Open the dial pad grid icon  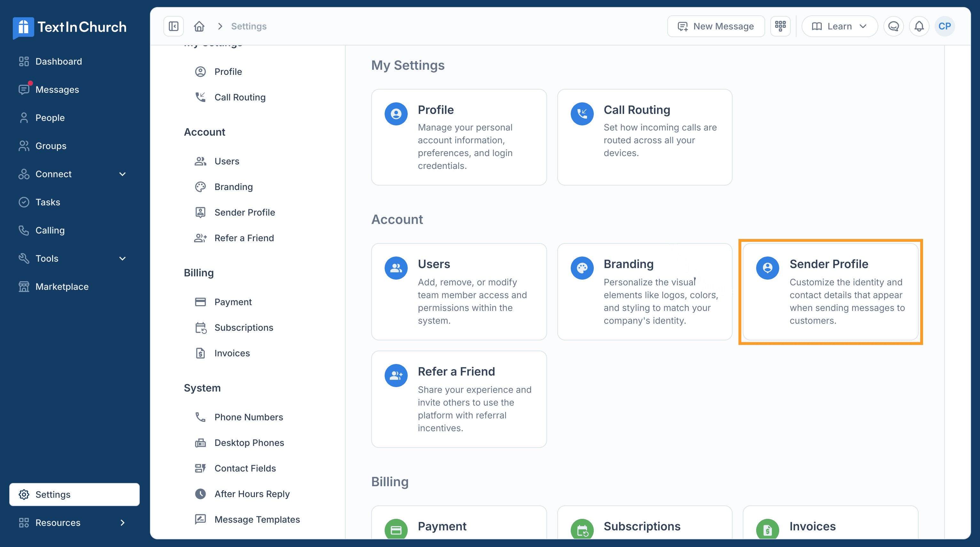tap(780, 26)
